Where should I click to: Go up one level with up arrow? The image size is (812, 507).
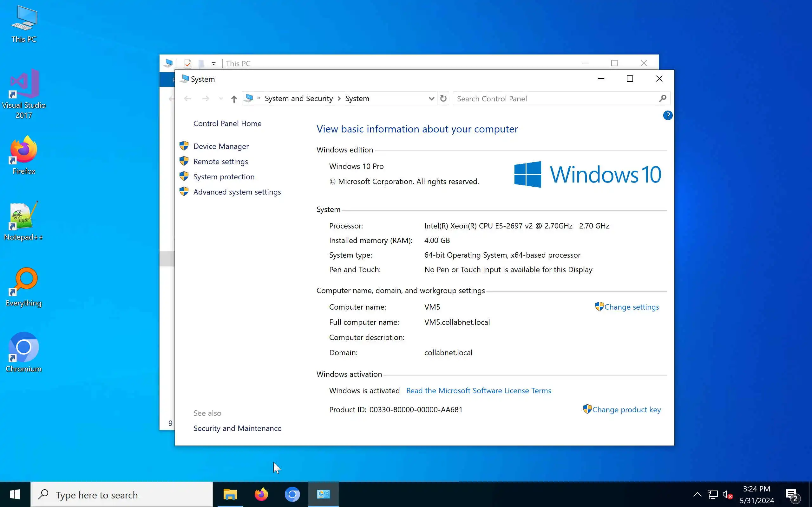click(x=234, y=99)
